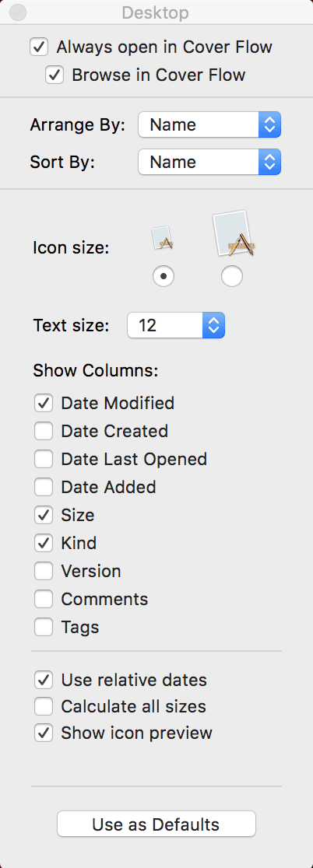Open the Text size dropdown
313x868 pixels.
(x=176, y=325)
